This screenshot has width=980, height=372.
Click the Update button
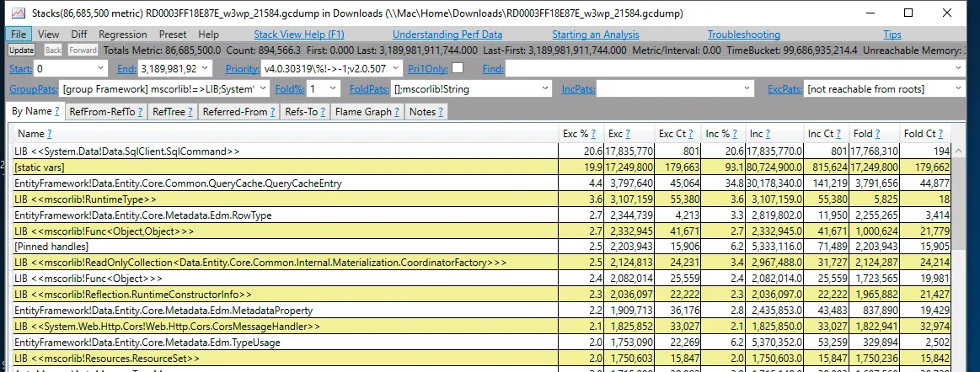21,50
